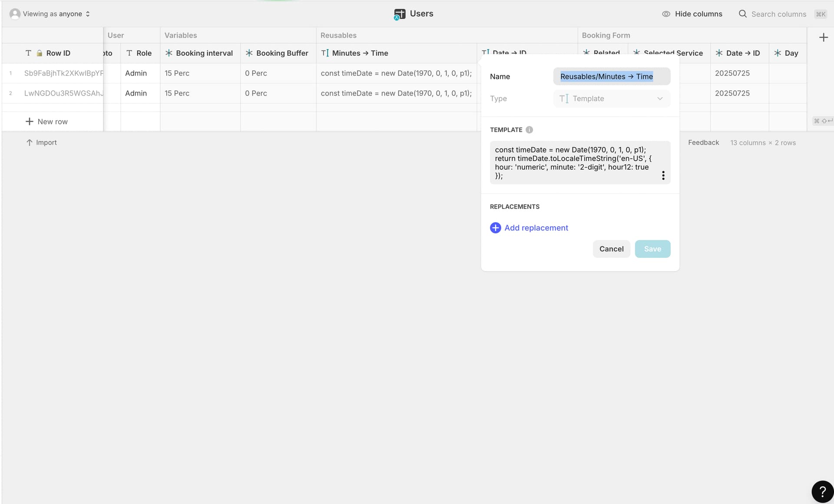Viewport: 834px width, 504px height.
Task: Click the Search columns field
Action: tap(778, 14)
